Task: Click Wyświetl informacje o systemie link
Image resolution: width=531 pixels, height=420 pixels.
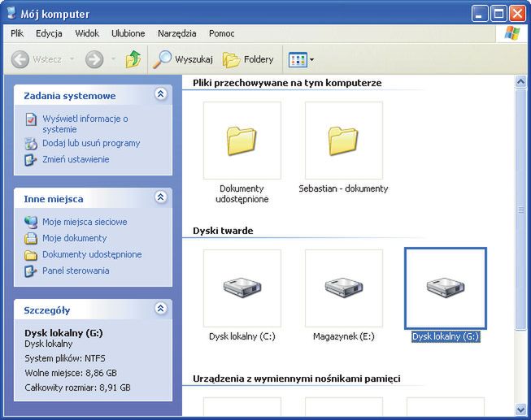Action: pos(85,123)
